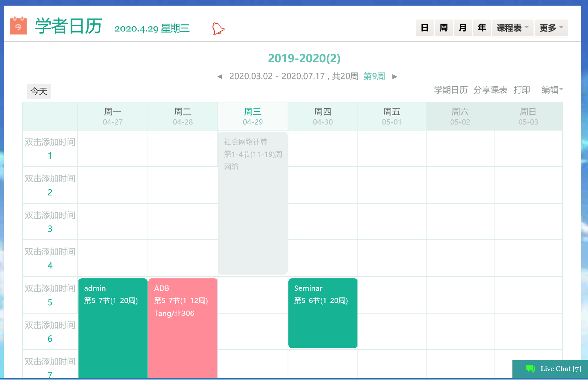
Task: Click the 今天 button
Action: click(39, 91)
